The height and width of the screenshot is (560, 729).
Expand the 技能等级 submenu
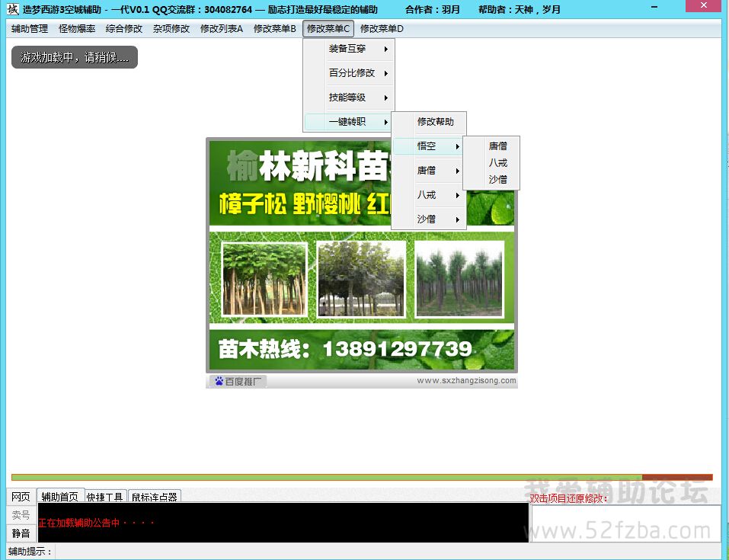tap(349, 98)
